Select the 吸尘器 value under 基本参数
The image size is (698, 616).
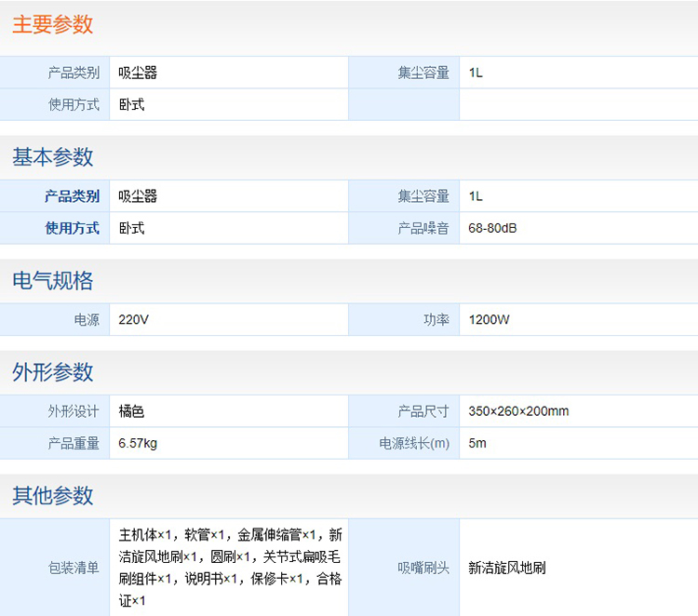pos(138,196)
